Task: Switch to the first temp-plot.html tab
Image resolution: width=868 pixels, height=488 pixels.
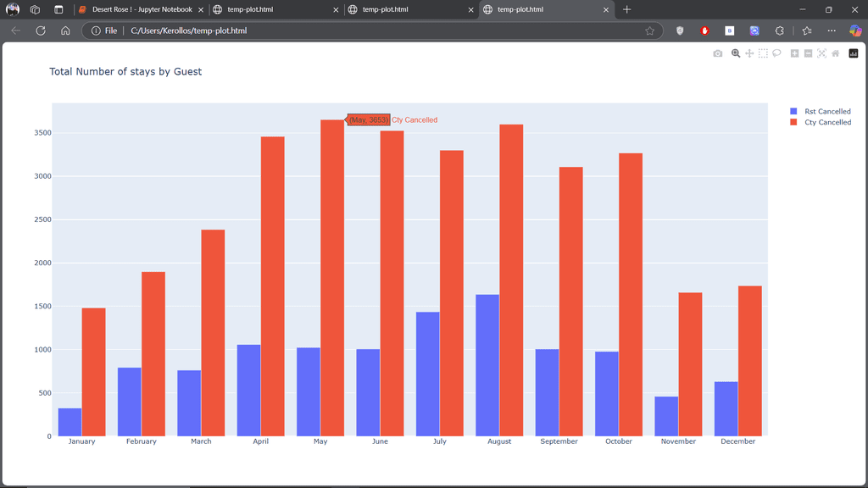Action: [275, 9]
